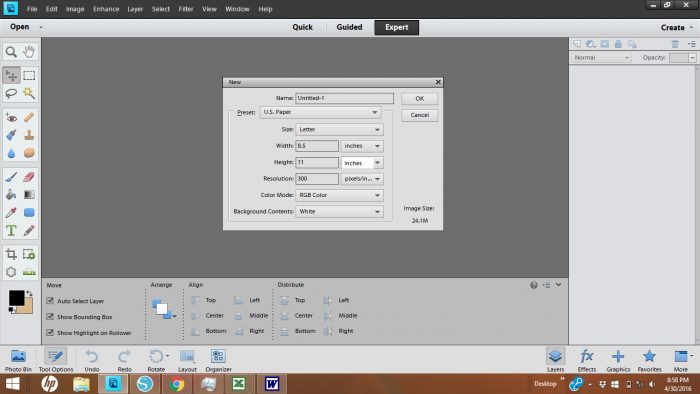Select the Hand tool
The image size is (700, 394).
pyautogui.click(x=29, y=52)
